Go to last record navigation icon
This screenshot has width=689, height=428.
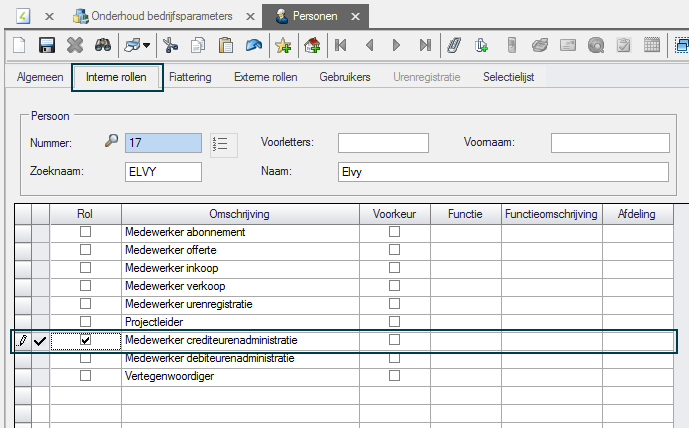tap(425, 45)
